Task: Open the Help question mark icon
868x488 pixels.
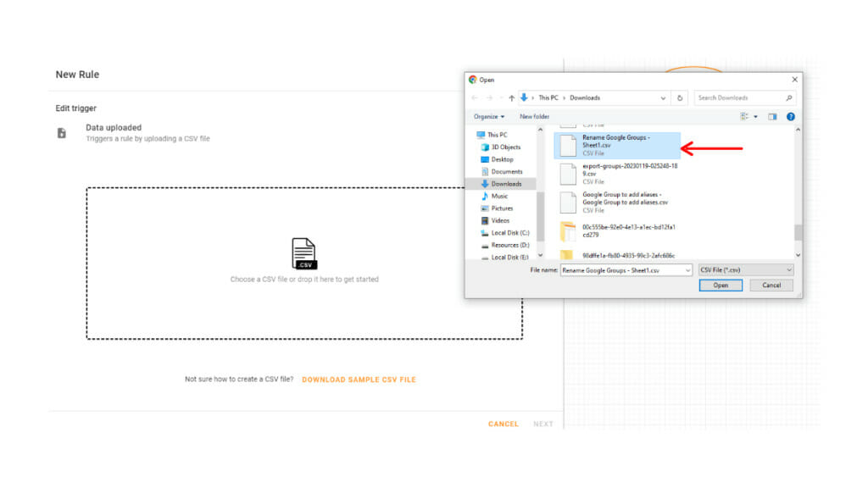Action: coord(790,116)
